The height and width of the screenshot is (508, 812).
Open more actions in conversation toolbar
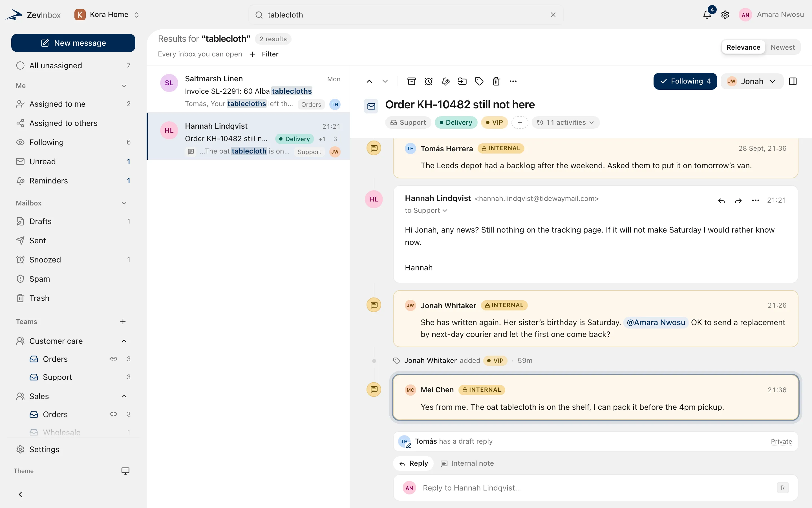click(513, 81)
